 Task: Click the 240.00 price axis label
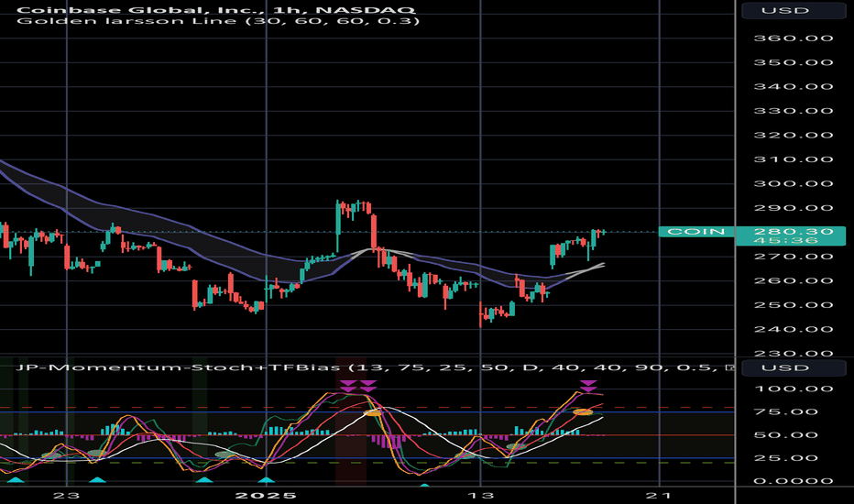[x=793, y=330]
